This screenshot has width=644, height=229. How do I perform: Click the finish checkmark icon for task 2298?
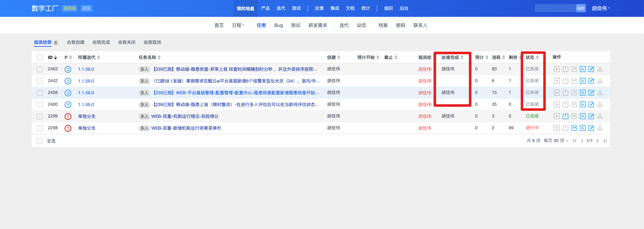tap(574, 128)
